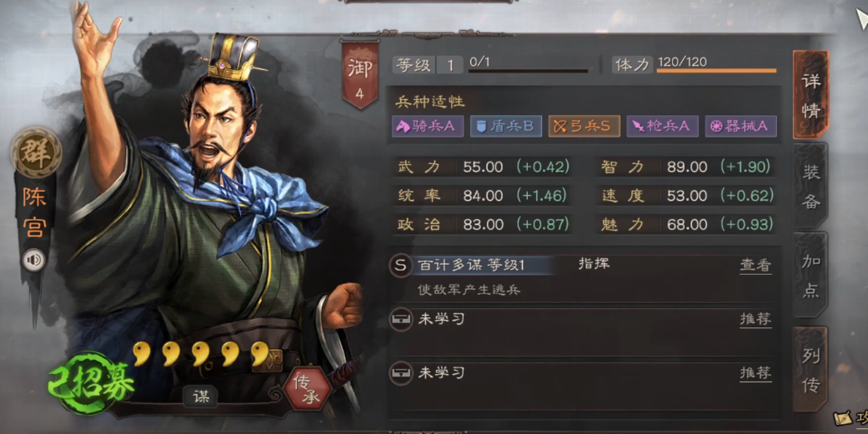
Task: Click the 群 faction emblem
Action: 36,152
